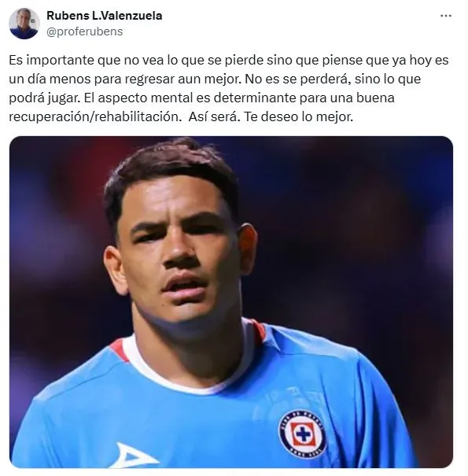Click the words 'podrá jugar.' in the tweet
The image size is (468, 476).
tap(44, 98)
